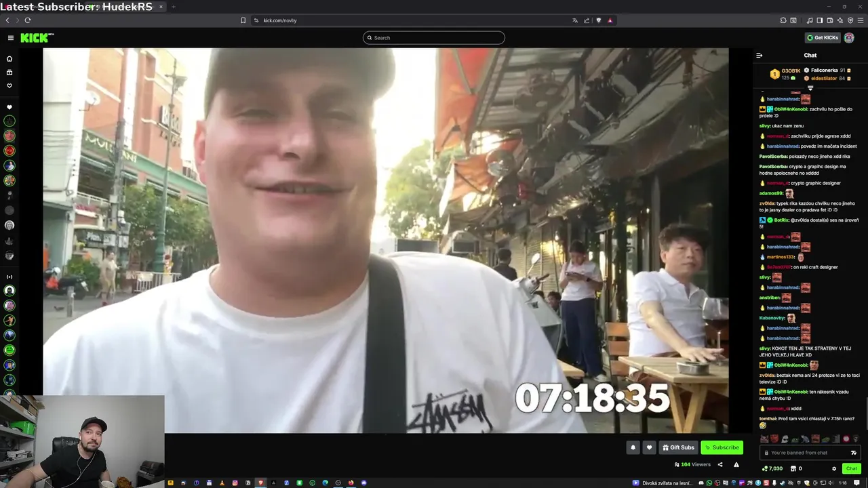This screenshot has height=488, width=868.
Task: Click the KICK logo
Action: 37,38
